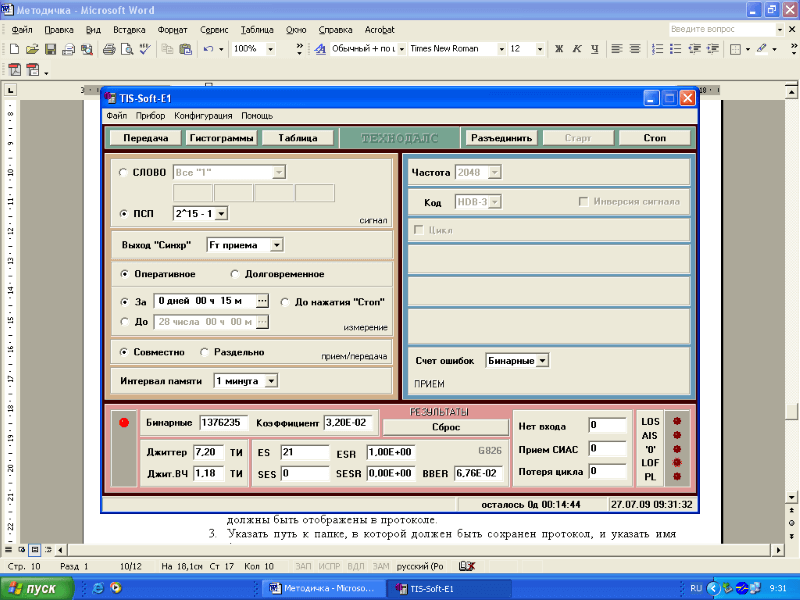Click the Paste clipboard icon
The image size is (800, 600).
(x=185, y=49)
